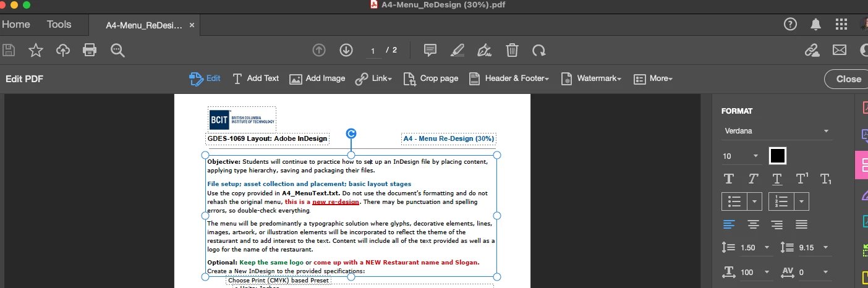Share a link to the file
This screenshot has width=868, height=288.
[812, 50]
